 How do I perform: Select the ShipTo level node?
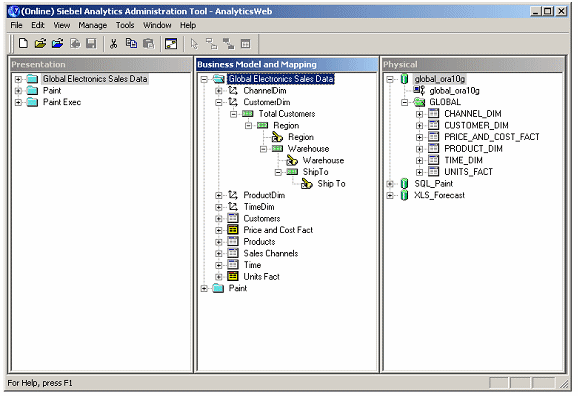(316, 172)
